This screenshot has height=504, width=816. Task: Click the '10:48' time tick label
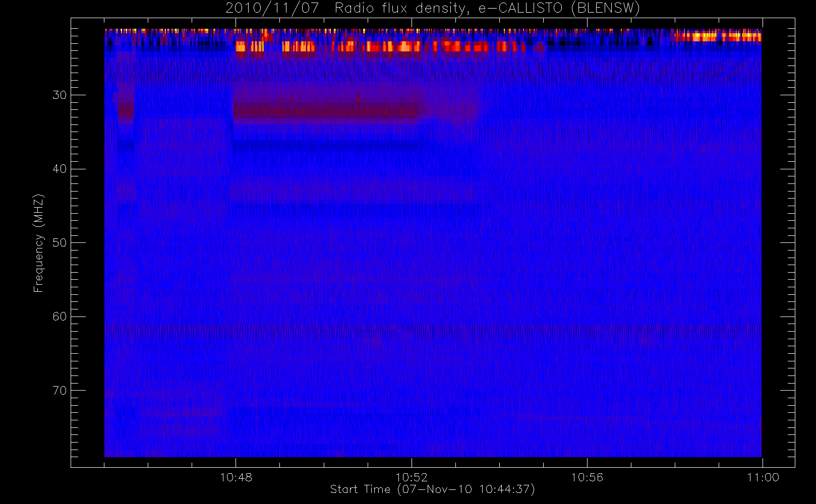[236, 477]
